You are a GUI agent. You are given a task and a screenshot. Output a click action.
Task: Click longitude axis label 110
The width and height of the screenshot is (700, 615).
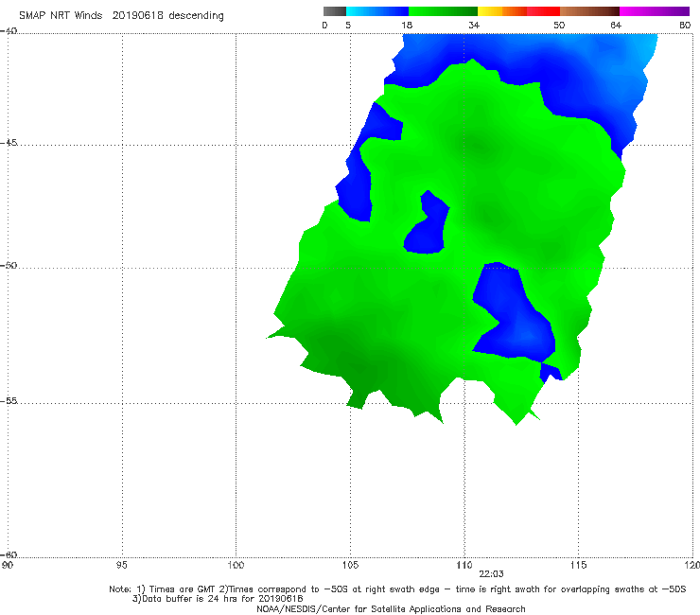point(464,566)
